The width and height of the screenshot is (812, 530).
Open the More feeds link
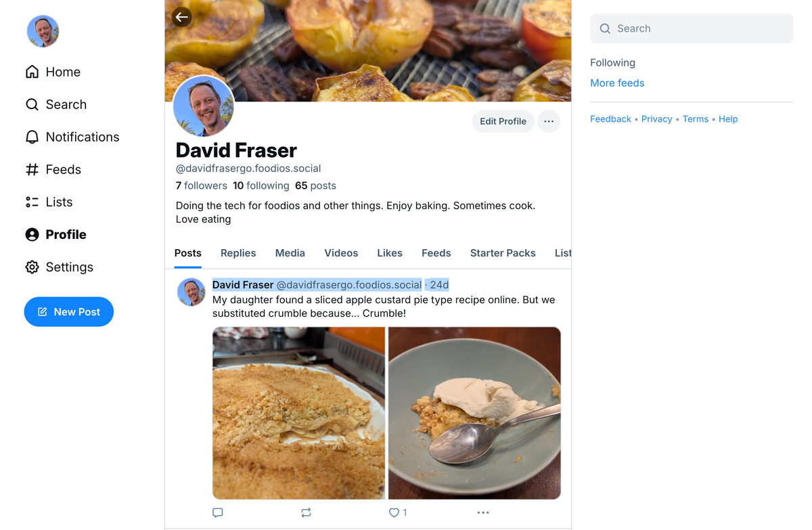(617, 83)
